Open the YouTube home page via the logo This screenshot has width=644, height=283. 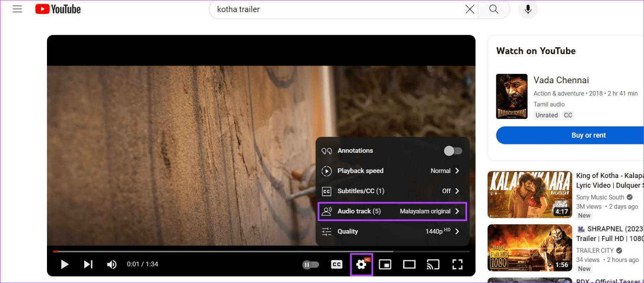pos(57,9)
